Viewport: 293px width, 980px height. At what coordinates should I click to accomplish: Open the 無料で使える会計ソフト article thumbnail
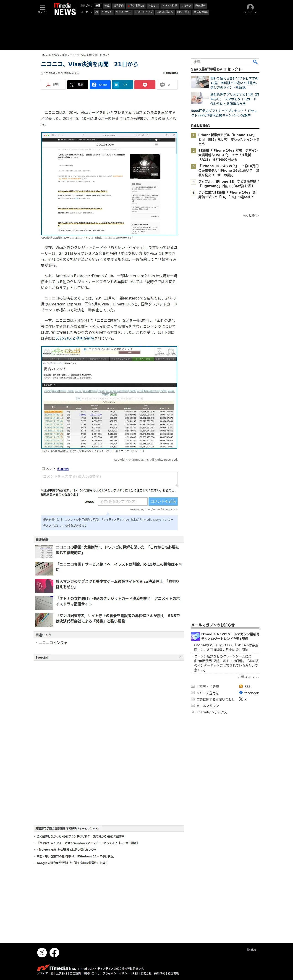200,82
